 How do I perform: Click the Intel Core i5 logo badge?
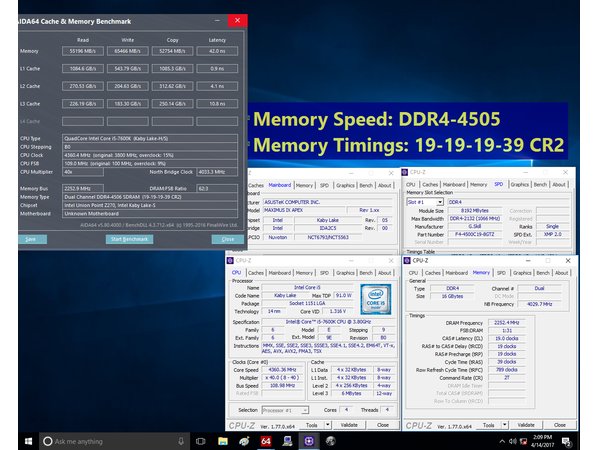click(375, 301)
